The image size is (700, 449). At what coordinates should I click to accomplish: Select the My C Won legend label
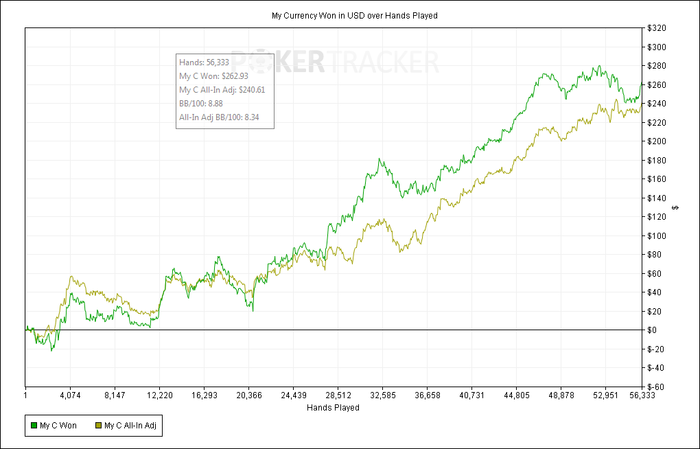58,426
